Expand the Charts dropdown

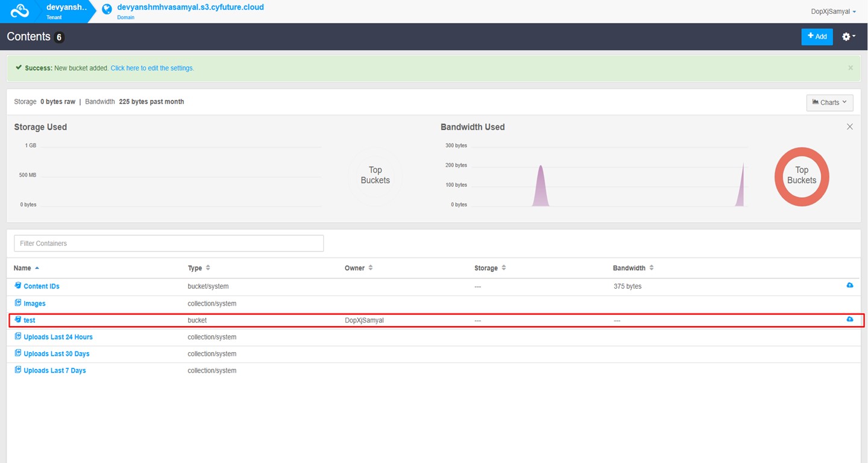829,102
